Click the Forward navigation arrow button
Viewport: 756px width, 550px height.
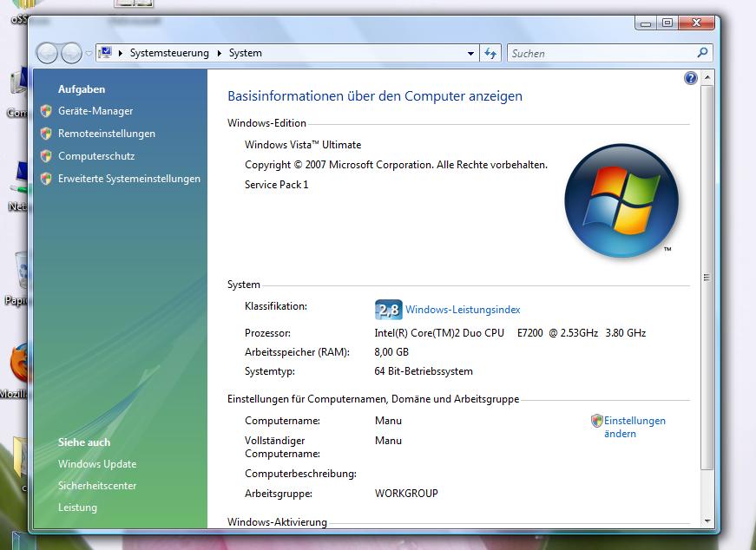(71, 53)
